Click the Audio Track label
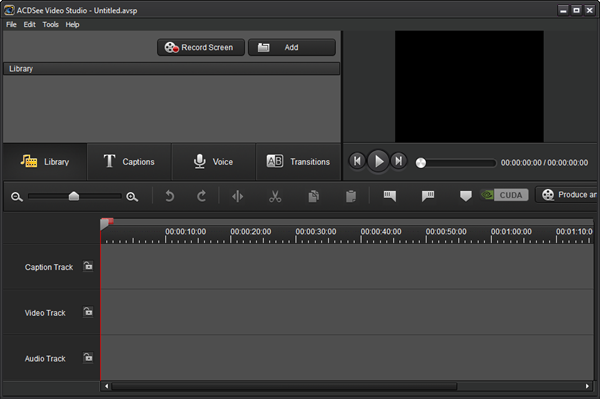The image size is (600, 399). click(x=45, y=359)
